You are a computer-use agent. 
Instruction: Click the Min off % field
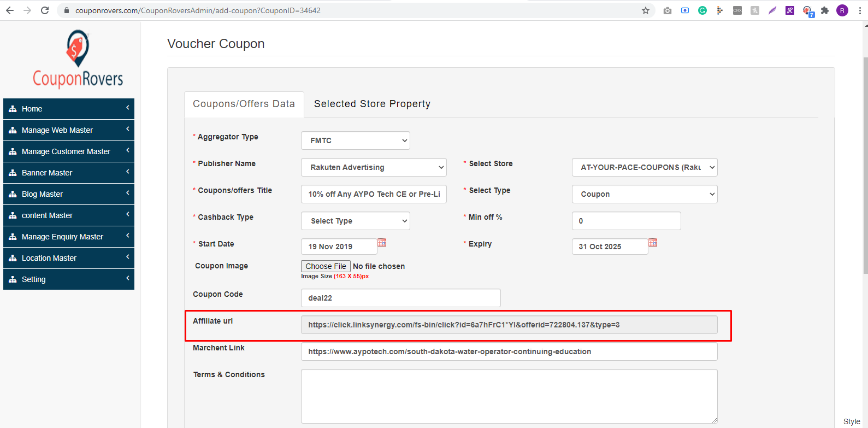click(626, 221)
